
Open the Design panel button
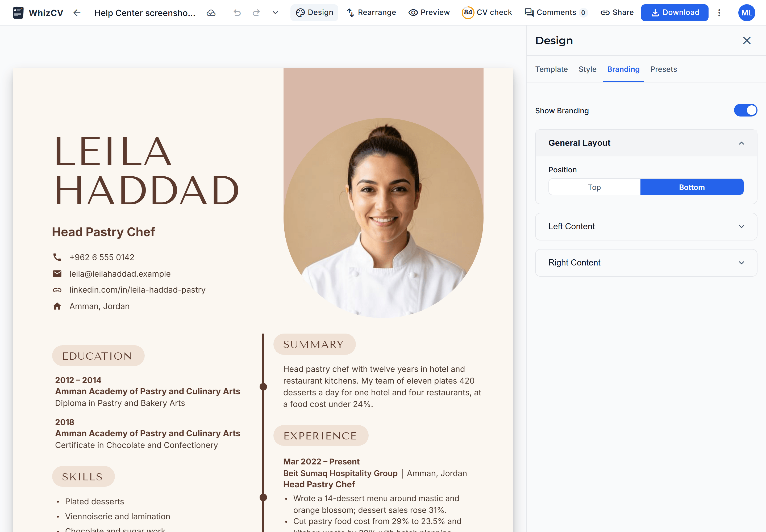click(x=314, y=13)
